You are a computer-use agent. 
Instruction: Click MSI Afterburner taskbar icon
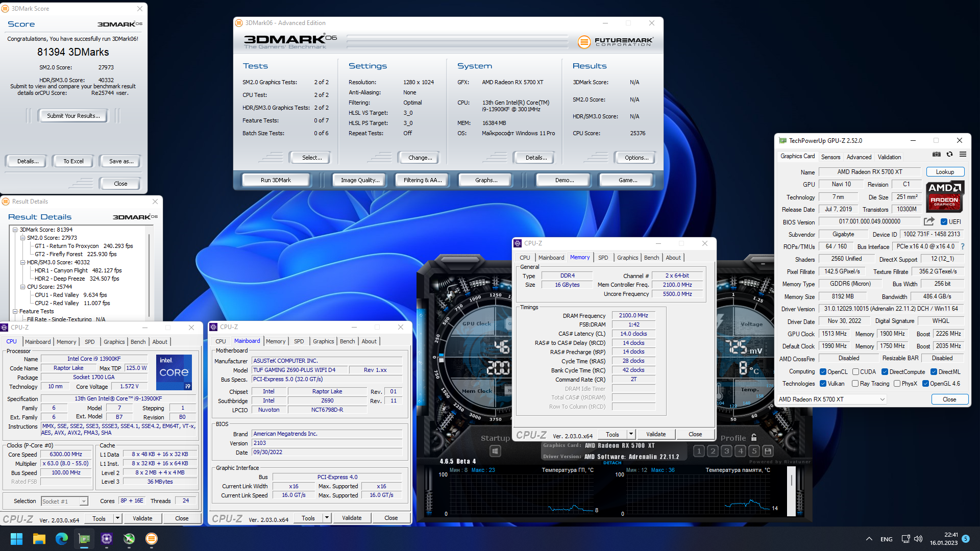[129, 539]
